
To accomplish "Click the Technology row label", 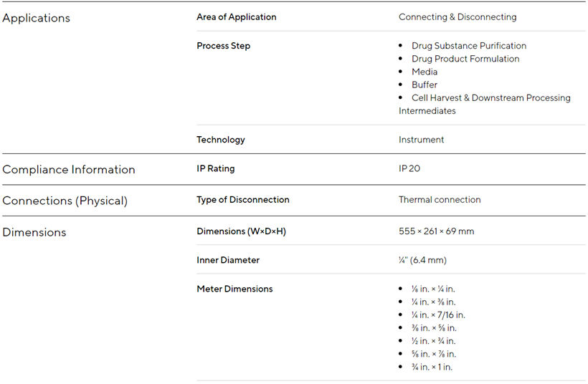I will (220, 140).
